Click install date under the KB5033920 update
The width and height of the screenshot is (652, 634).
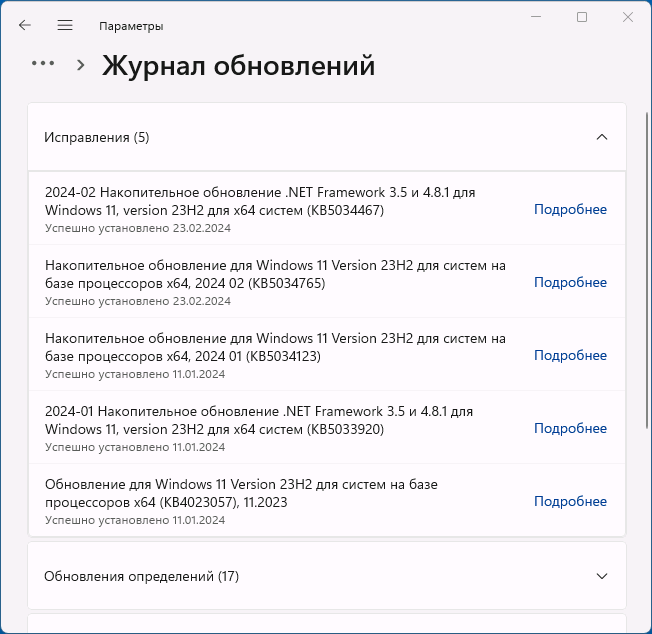[135, 447]
